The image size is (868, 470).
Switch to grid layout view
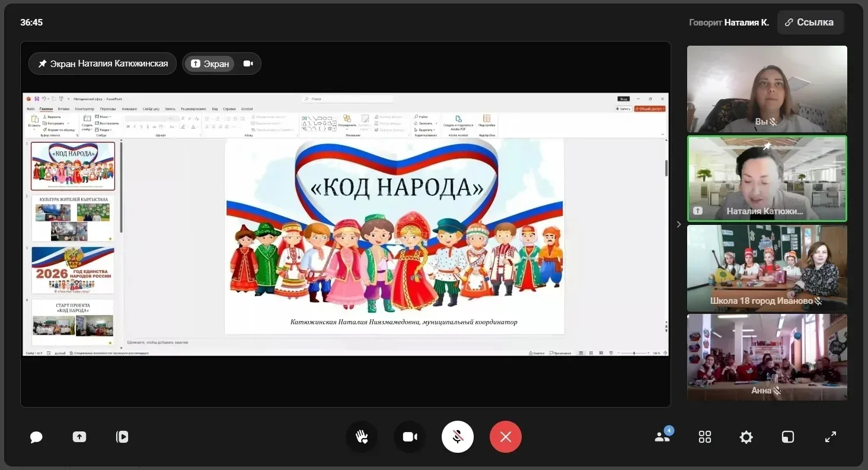(x=705, y=437)
